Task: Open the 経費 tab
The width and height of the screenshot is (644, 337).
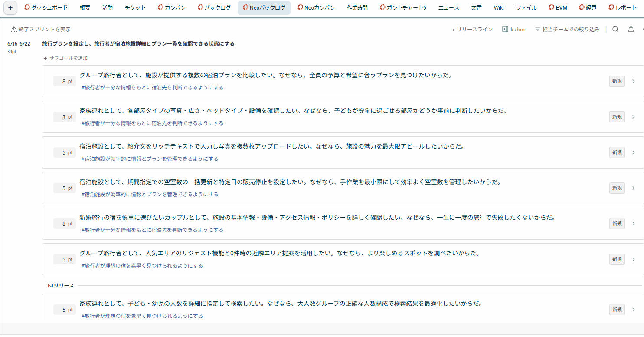Action: pyautogui.click(x=588, y=7)
